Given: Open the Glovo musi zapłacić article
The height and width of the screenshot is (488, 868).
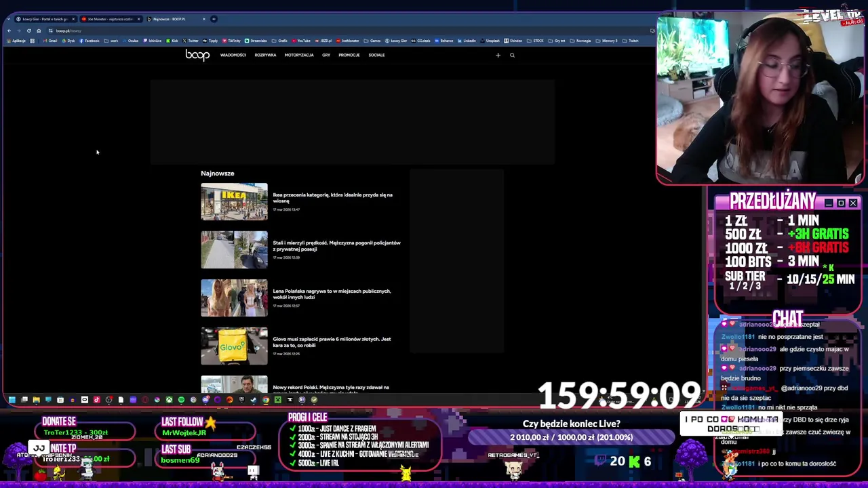Looking at the screenshot, I should coord(332,342).
